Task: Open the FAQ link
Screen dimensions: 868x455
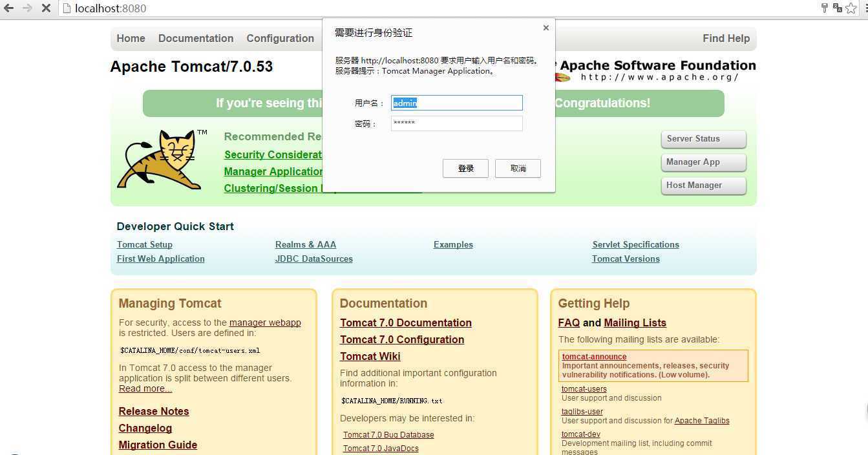Action: coord(569,323)
